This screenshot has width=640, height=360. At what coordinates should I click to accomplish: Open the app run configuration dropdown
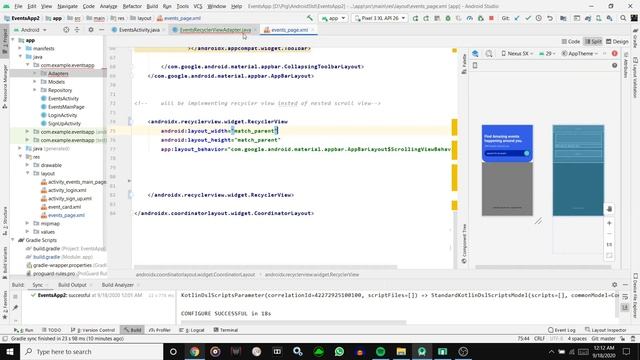pos(333,18)
